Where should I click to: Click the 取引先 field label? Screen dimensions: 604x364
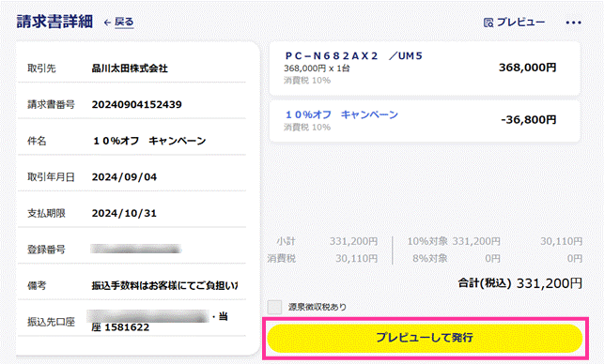[41, 68]
